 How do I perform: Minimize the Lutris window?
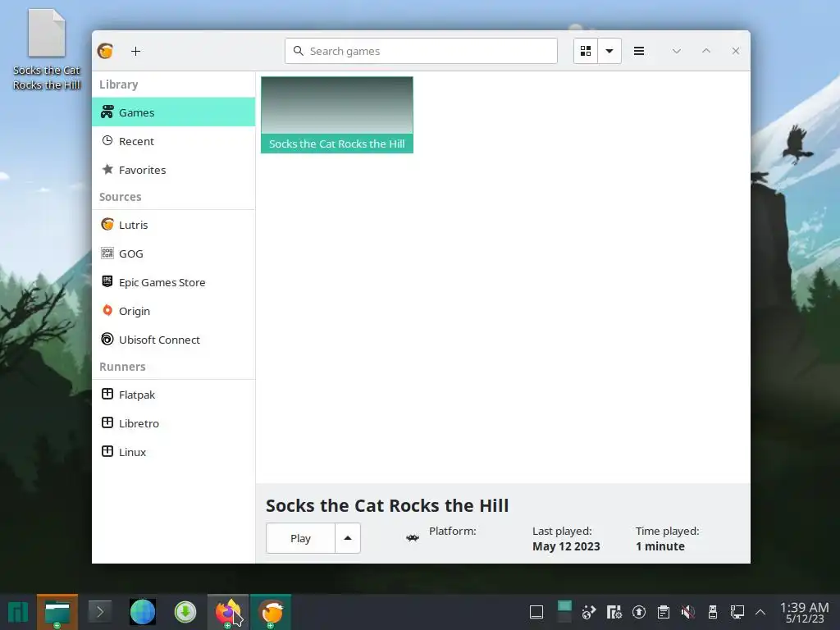click(x=677, y=51)
